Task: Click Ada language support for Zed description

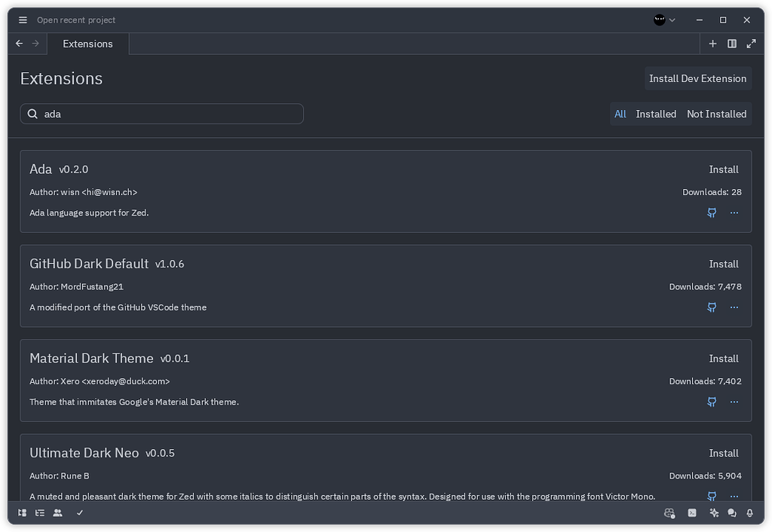Action: 89,212
